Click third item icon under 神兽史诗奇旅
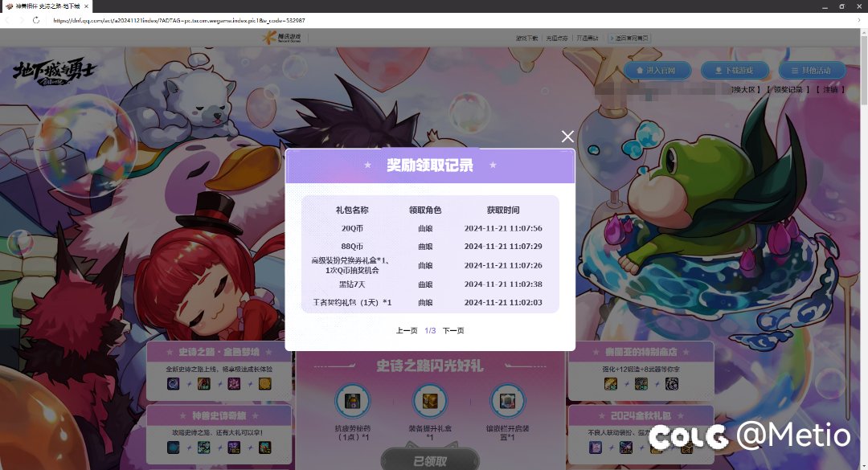 [x=234, y=448]
